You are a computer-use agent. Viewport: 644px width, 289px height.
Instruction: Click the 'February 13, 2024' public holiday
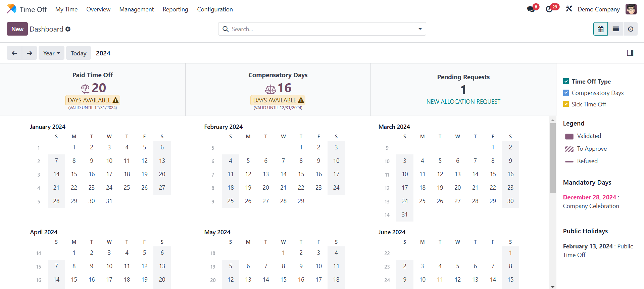tap(588, 246)
